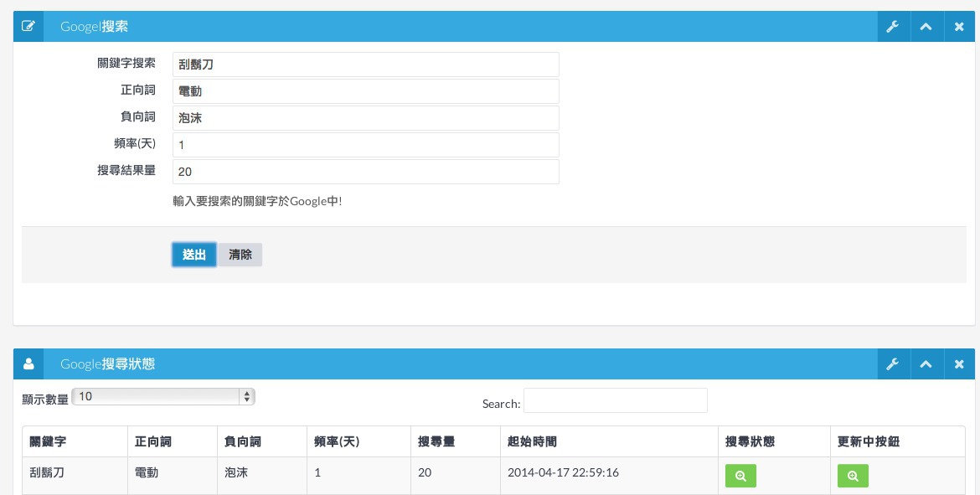This screenshot has width=980, height=495.
Task: Sort by 關鍵字 column header
Action: pos(75,441)
